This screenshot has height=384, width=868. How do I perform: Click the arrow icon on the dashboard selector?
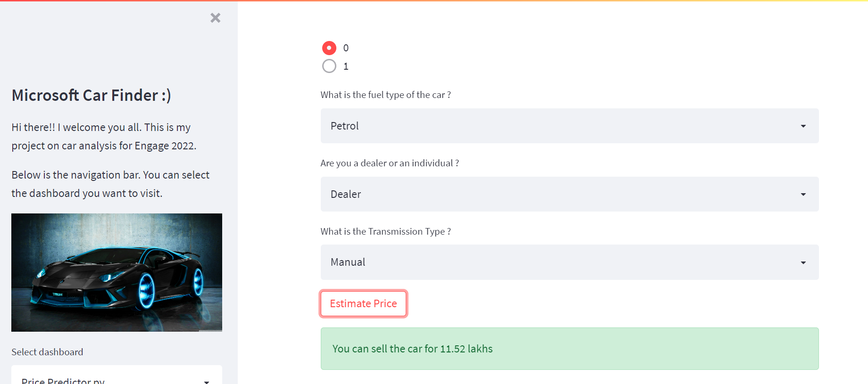click(x=207, y=381)
